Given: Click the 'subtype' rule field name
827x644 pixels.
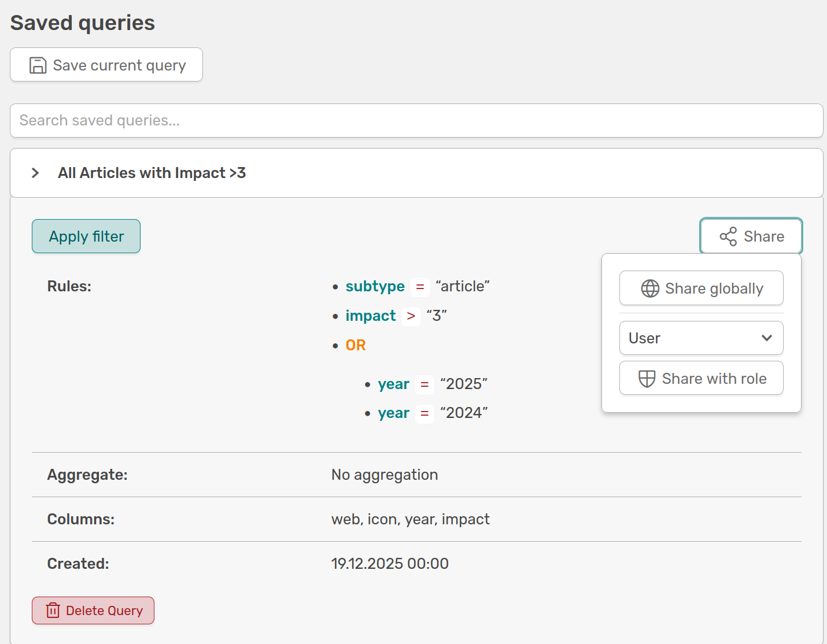Looking at the screenshot, I should pos(375,286).
